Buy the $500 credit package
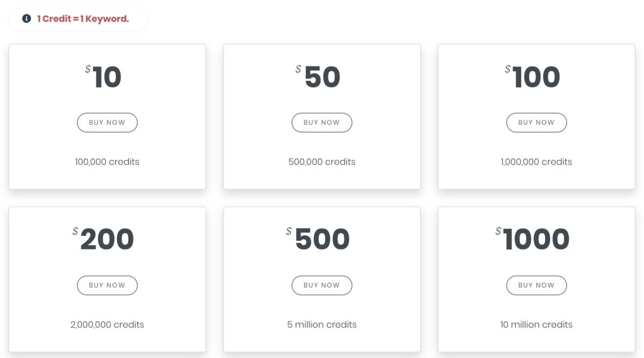 point(322,285)
